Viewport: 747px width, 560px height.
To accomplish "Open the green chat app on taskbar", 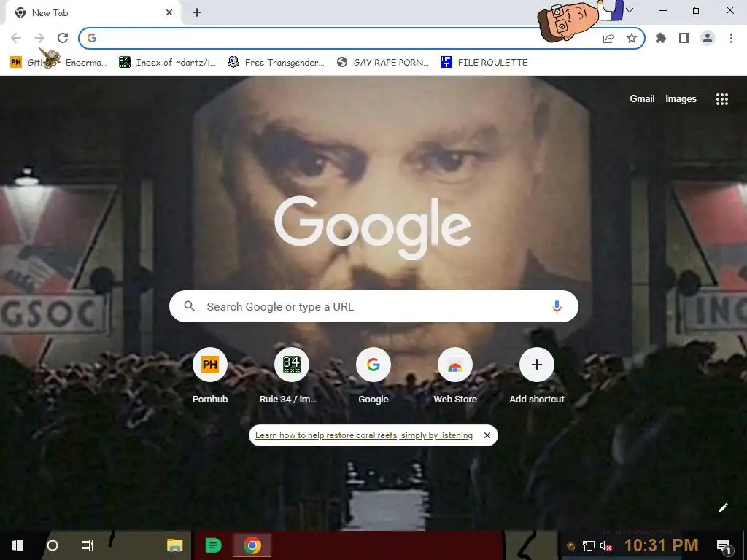I will tap(213, 545).
